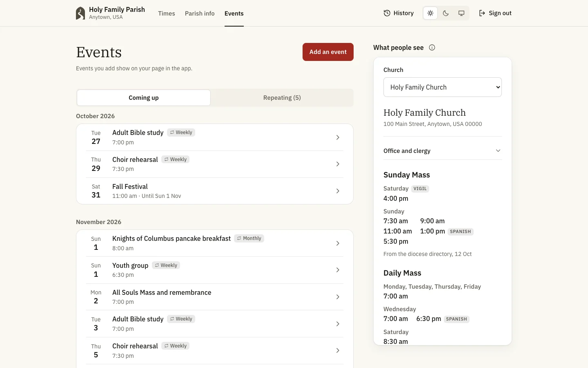Open Youth group row chevron
588x368 pixels.
[338, 270]
